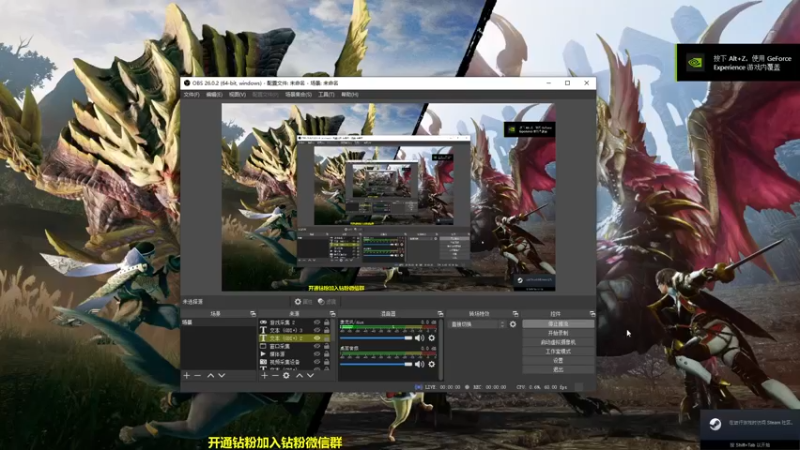Mute the 麦克风/Aux channel speaker icon
The width and height of the screenshot is (800, 450).
pos(419,338)
